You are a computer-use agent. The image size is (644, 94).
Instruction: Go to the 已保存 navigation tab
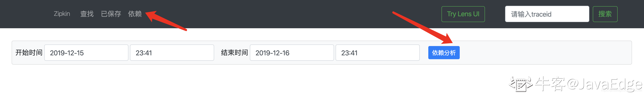pos(111,14)
